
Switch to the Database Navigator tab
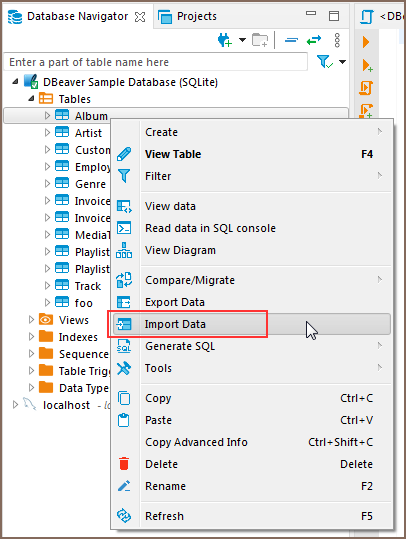click(x=77, y=16)
